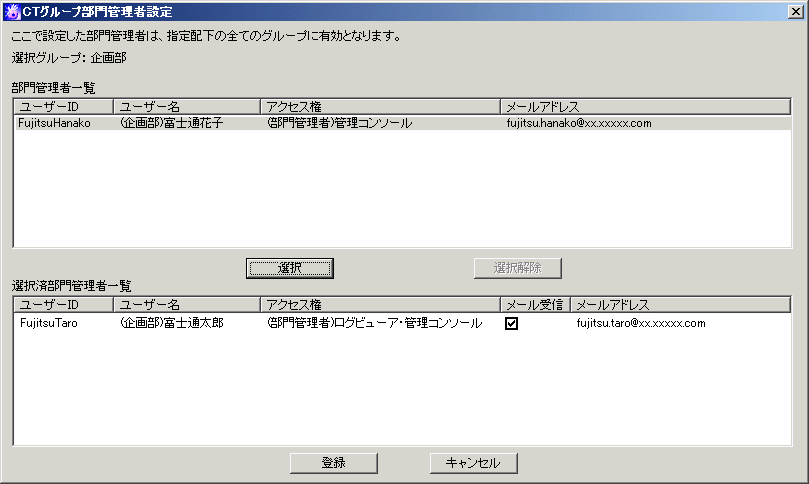Screen dimensions: 809x484
Task: Click fujitsu.hanako email address cell
Action: coord(579,123)
